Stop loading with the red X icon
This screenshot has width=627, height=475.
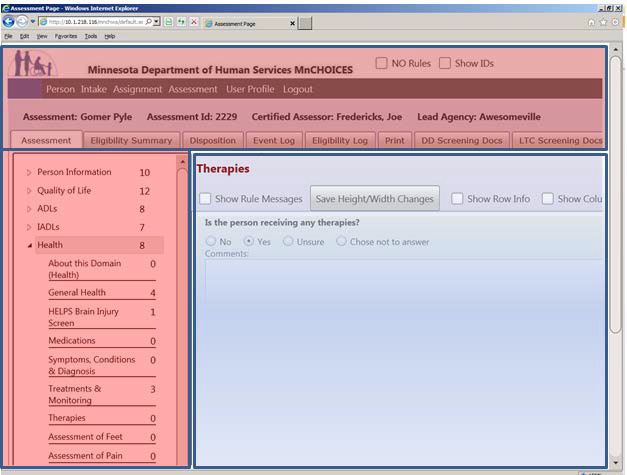click(x=194, y=22)
